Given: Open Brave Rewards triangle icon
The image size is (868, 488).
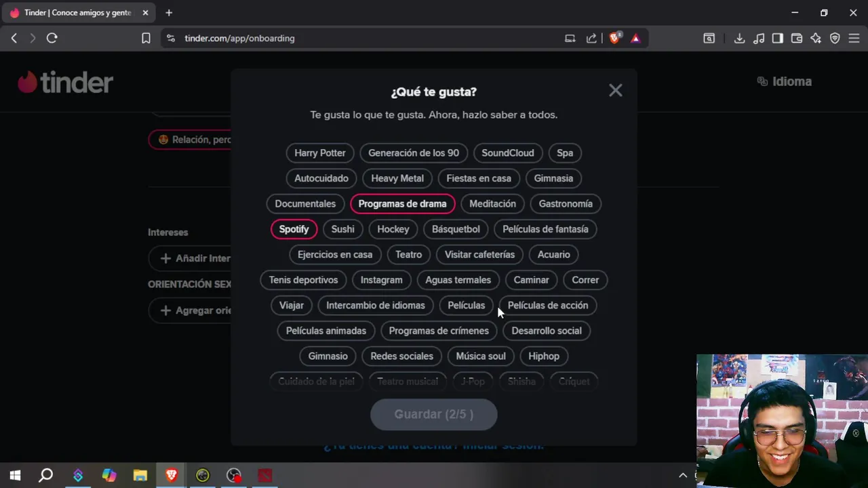Looking at the screenshot, I should coord(635,39).
